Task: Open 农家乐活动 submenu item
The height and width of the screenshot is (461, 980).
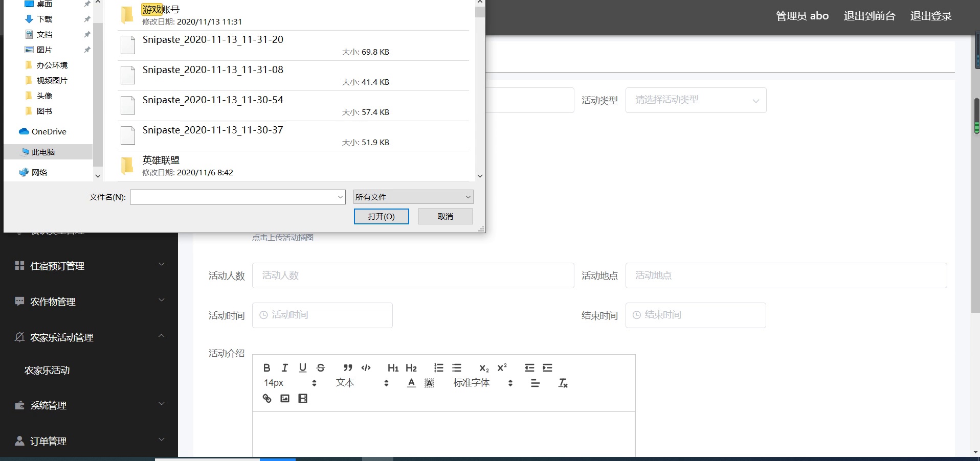Action: (x=47, y=371)
